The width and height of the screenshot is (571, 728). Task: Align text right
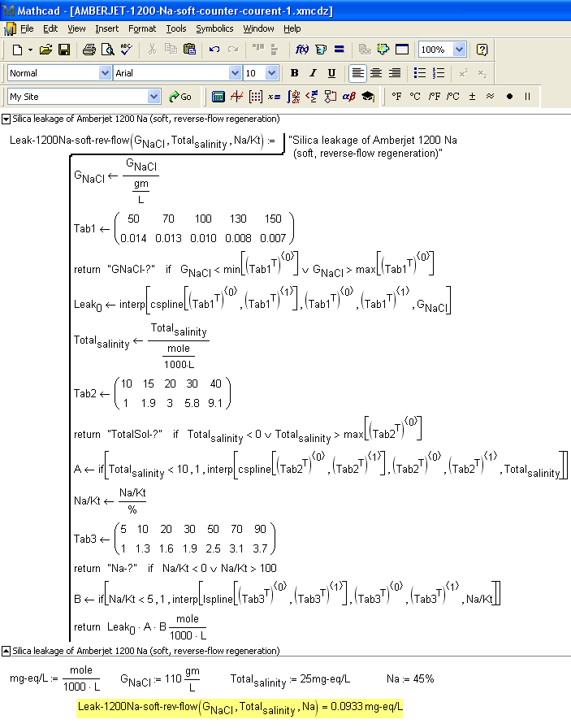point(395,73)
